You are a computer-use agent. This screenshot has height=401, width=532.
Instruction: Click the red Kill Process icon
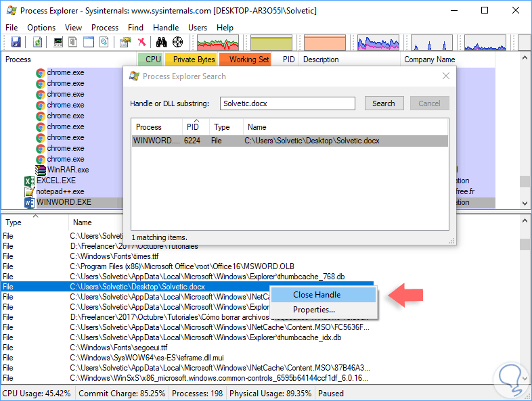coord(142,43)
